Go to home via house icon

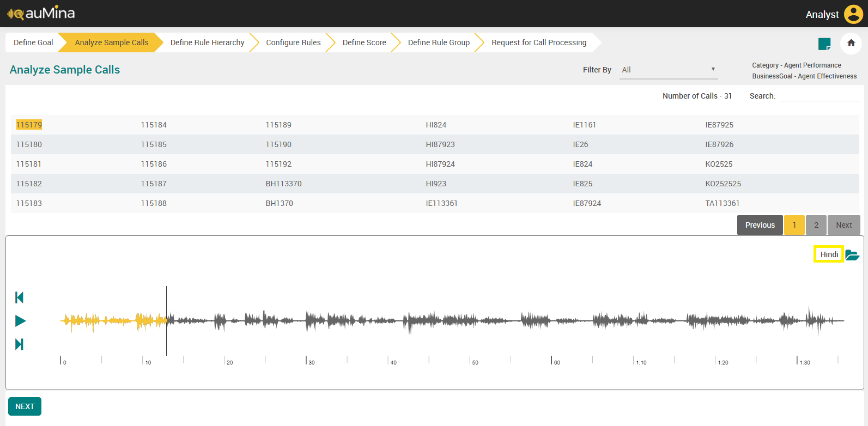851,43
